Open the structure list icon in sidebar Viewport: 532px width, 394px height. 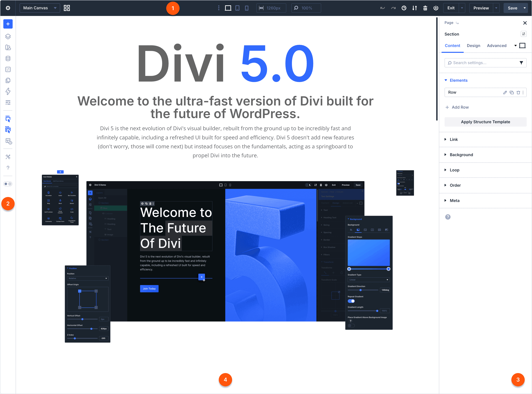tap(8, 102)
